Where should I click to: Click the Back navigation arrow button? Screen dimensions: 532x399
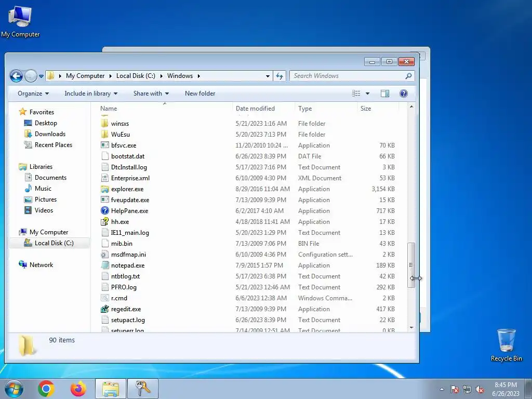pyautogui.click(x=16, y=76)
